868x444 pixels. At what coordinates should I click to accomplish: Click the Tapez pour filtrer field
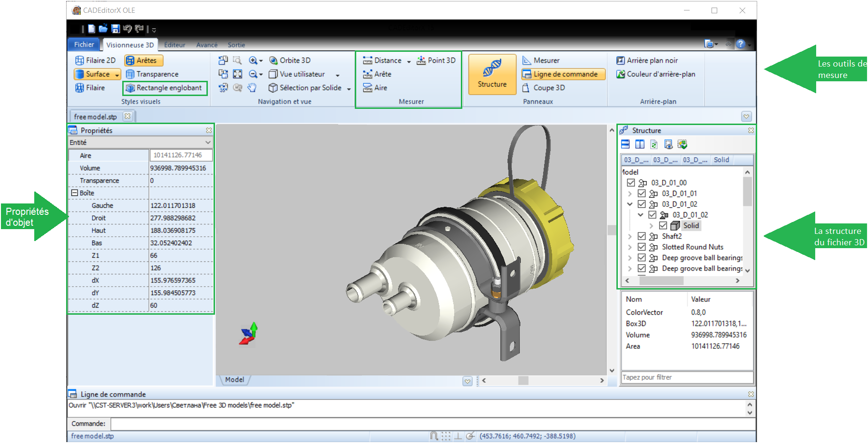coord(687,377)
